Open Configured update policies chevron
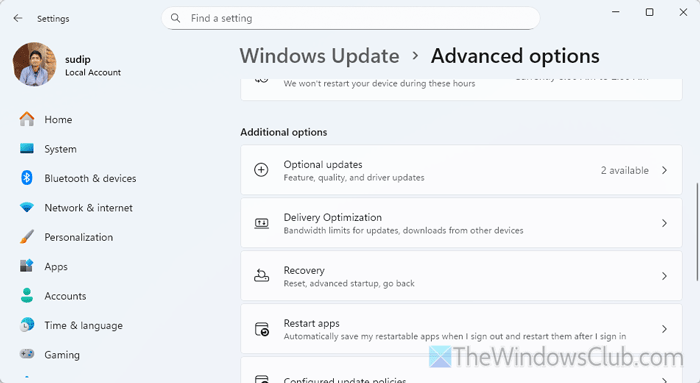 [x=664, y=380]
